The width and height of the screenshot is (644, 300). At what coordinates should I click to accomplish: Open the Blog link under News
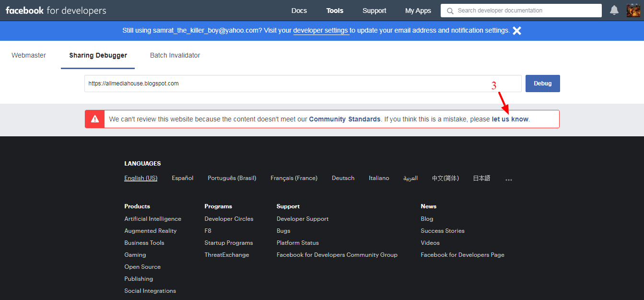pos(427,219)
